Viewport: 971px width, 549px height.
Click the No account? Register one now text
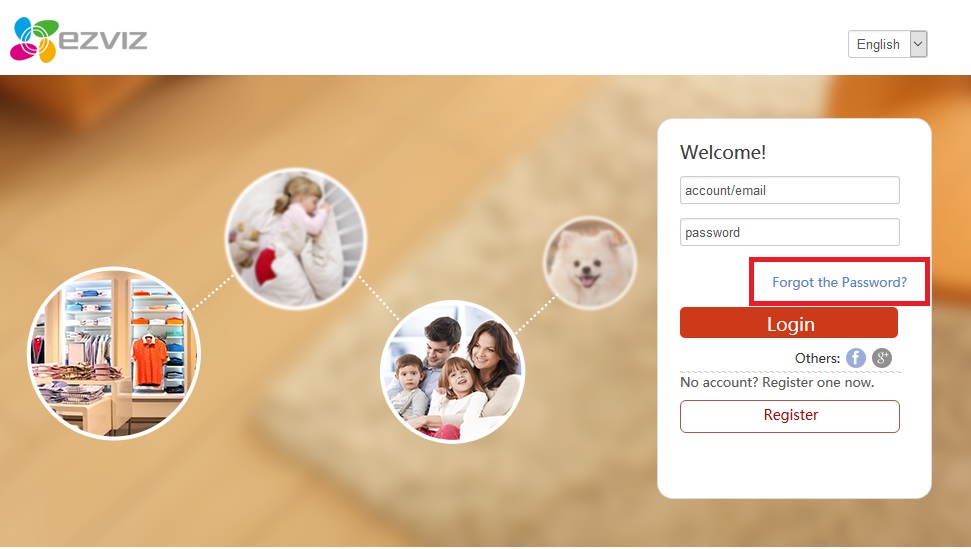(x=777, y=383)
